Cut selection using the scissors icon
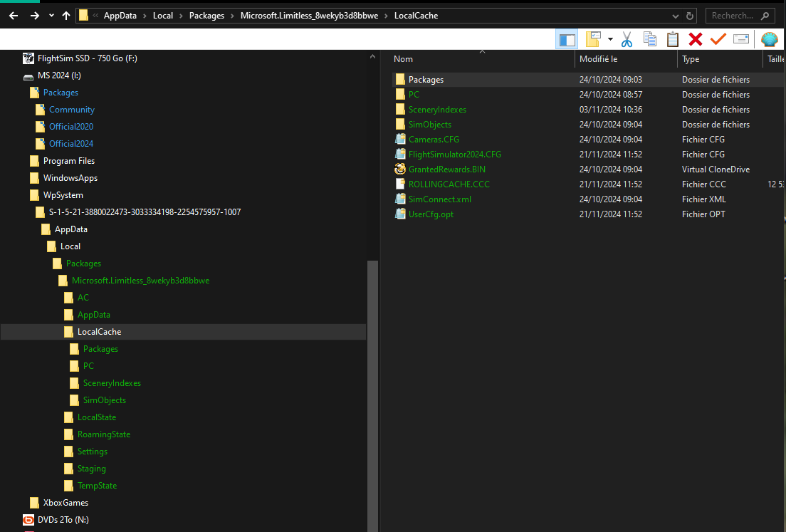786x532 pixels. tap(627, 39)
